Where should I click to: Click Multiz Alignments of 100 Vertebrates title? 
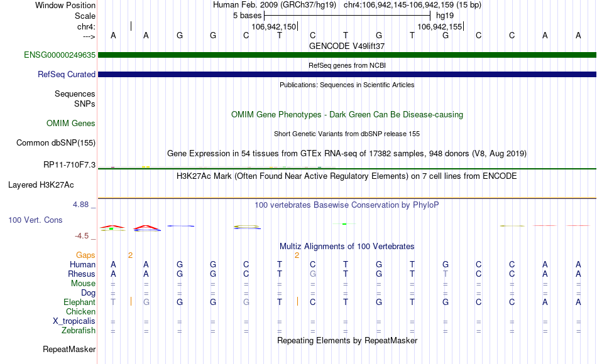coord(347,247)
